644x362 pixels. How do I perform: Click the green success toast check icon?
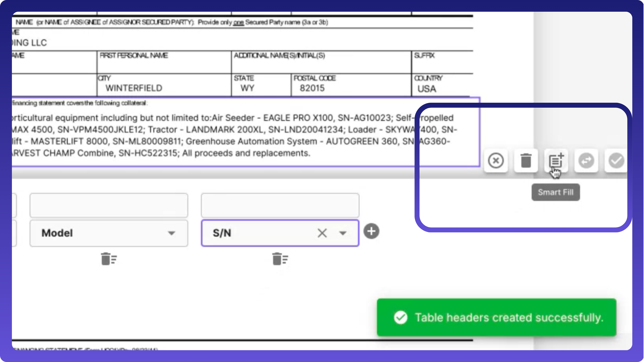click(400, 317)
